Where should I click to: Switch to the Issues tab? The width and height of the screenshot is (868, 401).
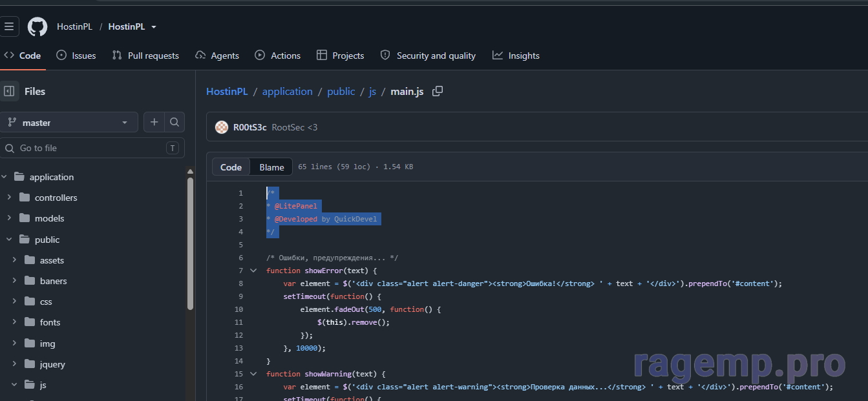(x=76, y=56)
